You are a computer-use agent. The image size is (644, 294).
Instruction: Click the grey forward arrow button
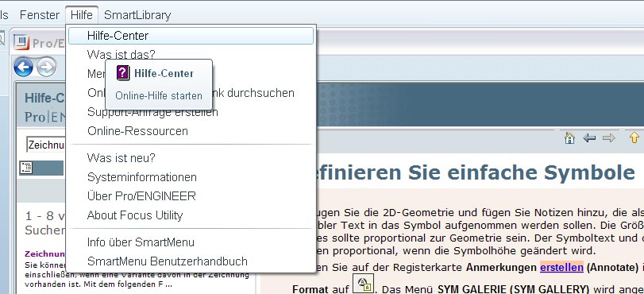46,68
